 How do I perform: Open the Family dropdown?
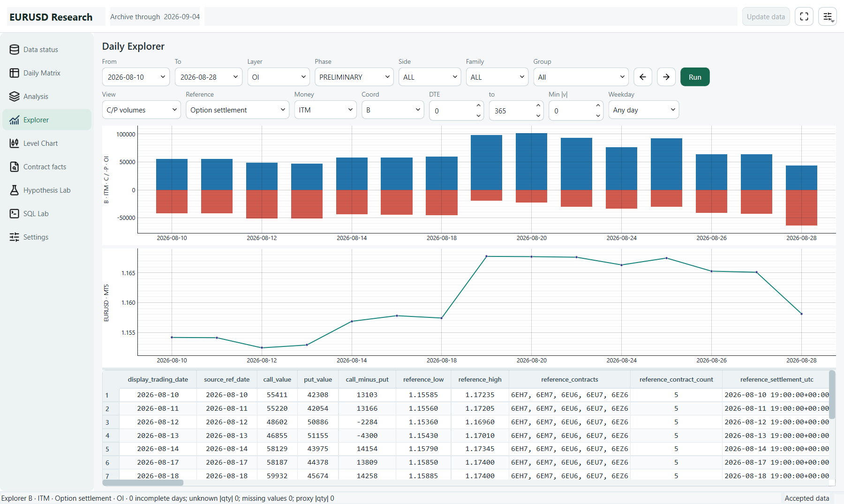coord(497,77)
